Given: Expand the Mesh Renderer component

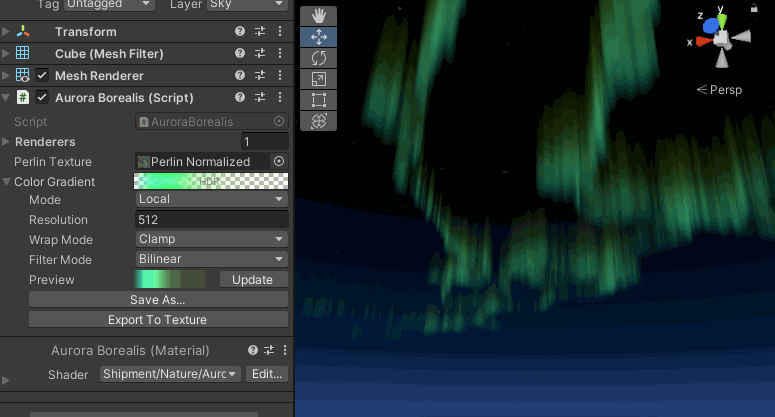Looking at the screenshot, I should click(x=6, y=75).
